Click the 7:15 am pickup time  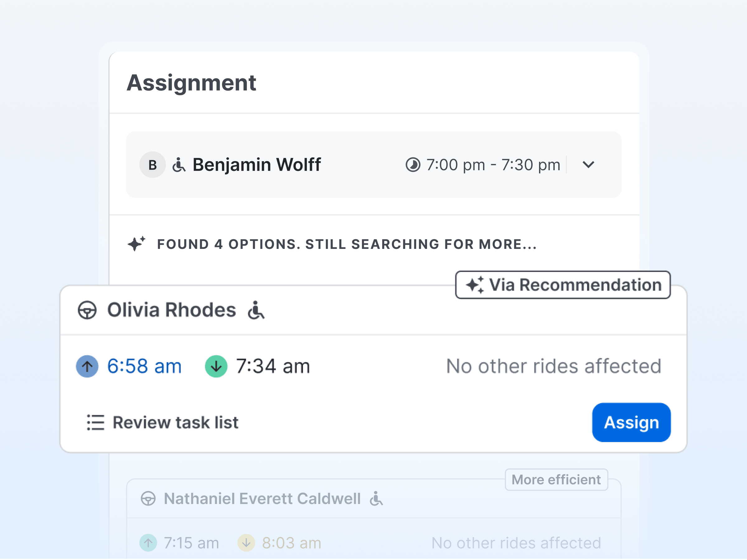click(191, 543)
